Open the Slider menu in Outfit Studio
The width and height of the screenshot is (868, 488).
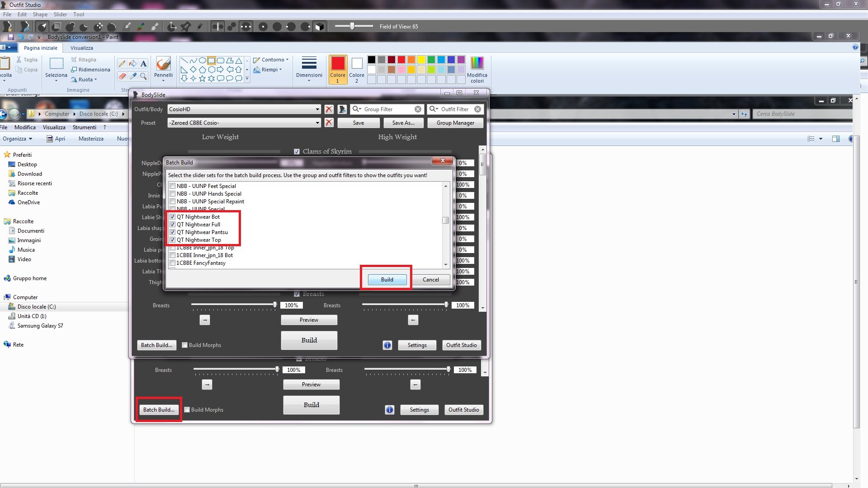(x=60, y=14)
